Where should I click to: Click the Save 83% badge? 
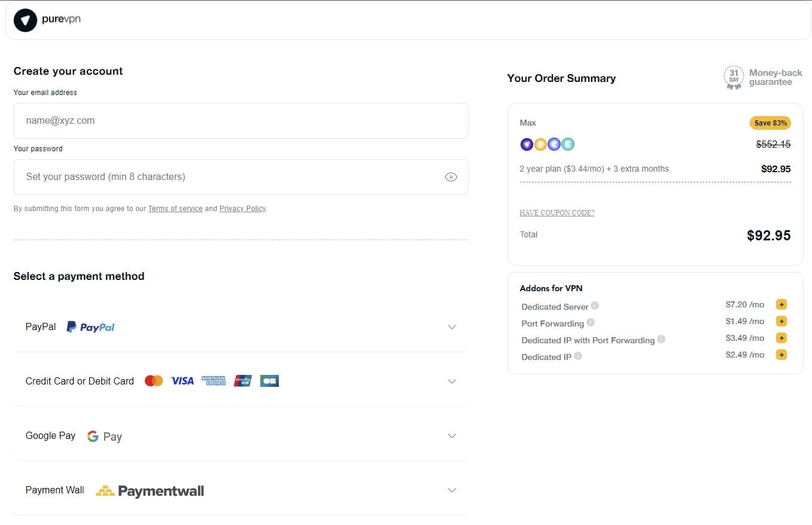[x=770, y=123]
